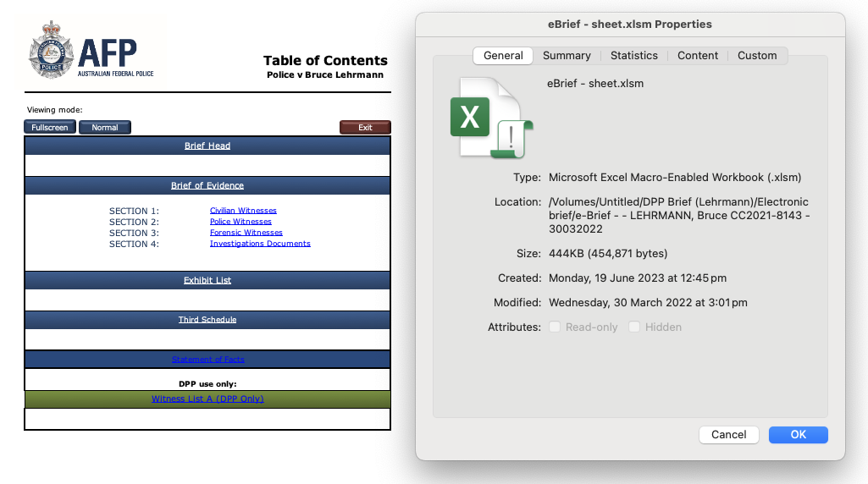Viewport: 868px width, 484px height.
Task: Cancel the properties dialog
Action: tap(728, 435)
